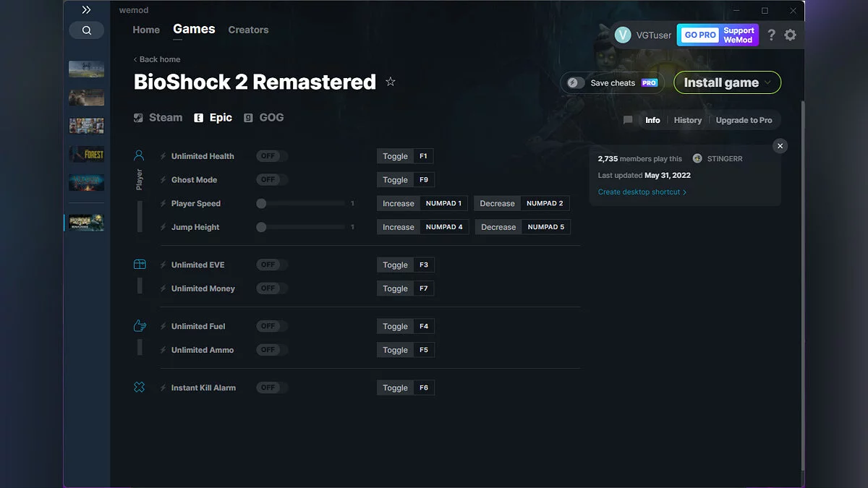
Task: Toggle the Unlimited Ammo OFF switch
Action: point(272,350)
